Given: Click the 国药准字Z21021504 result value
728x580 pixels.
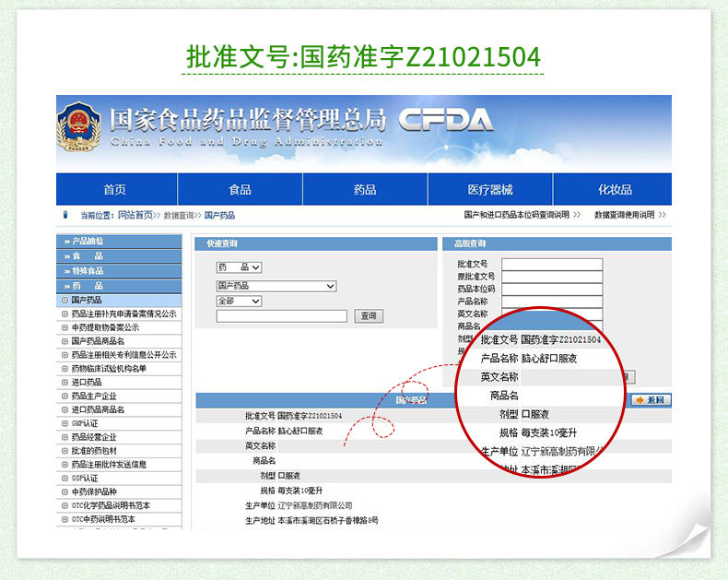Looking at the screenshot, I should point(310,416).
